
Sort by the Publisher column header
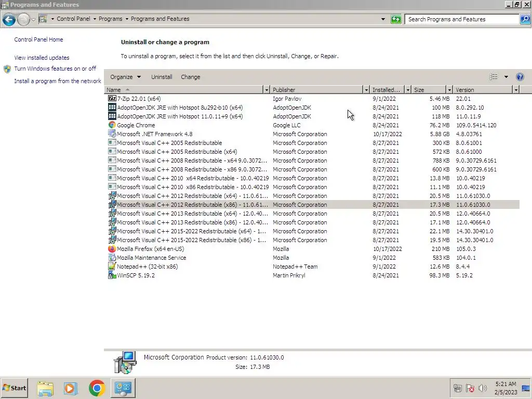(316, 90)
